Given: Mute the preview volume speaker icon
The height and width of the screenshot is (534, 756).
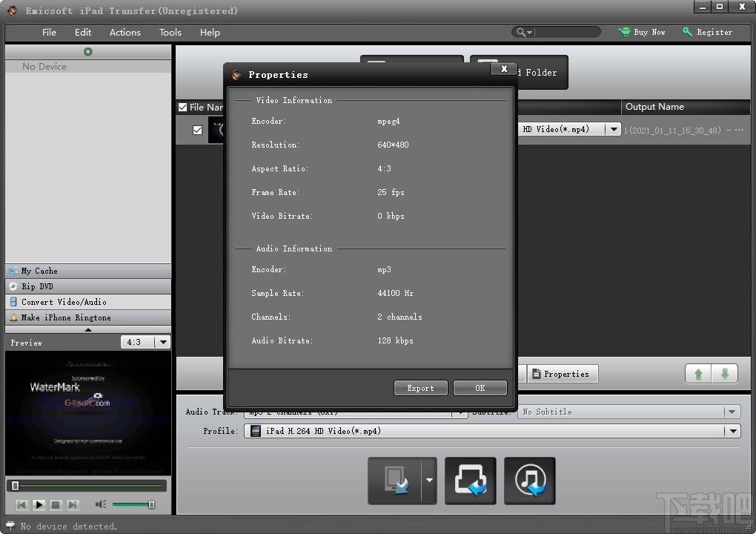Looking at the screenshot, I should click(100, 504).
